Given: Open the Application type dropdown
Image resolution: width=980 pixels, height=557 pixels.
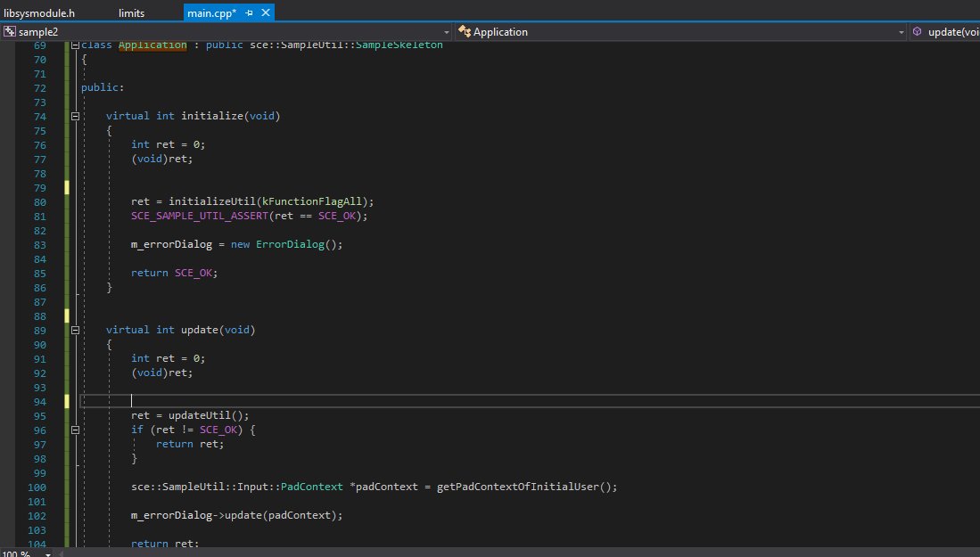Looking at the screenshot, I should (901, 32).
